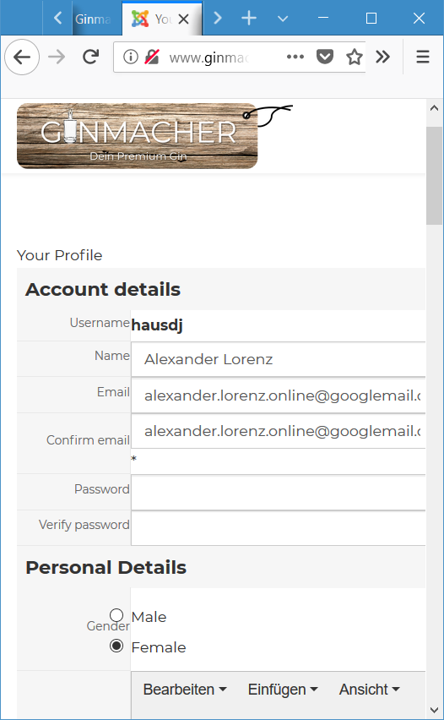Expand the Einfügen editor menu
The width and height of the screenshot is (444, 720).
pos(283,689)
